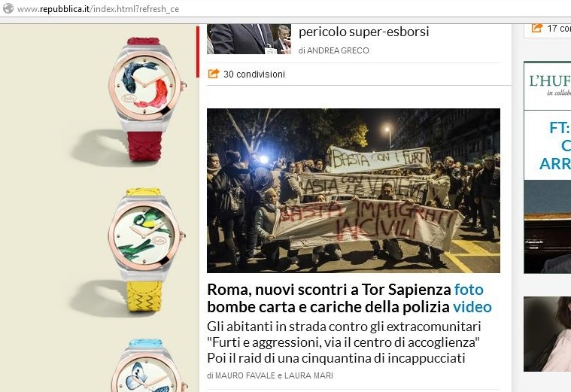Viewport: 571px width, 392px height.
Task: Click the '30 condivisioni' share count
Action: coord(254,74)
